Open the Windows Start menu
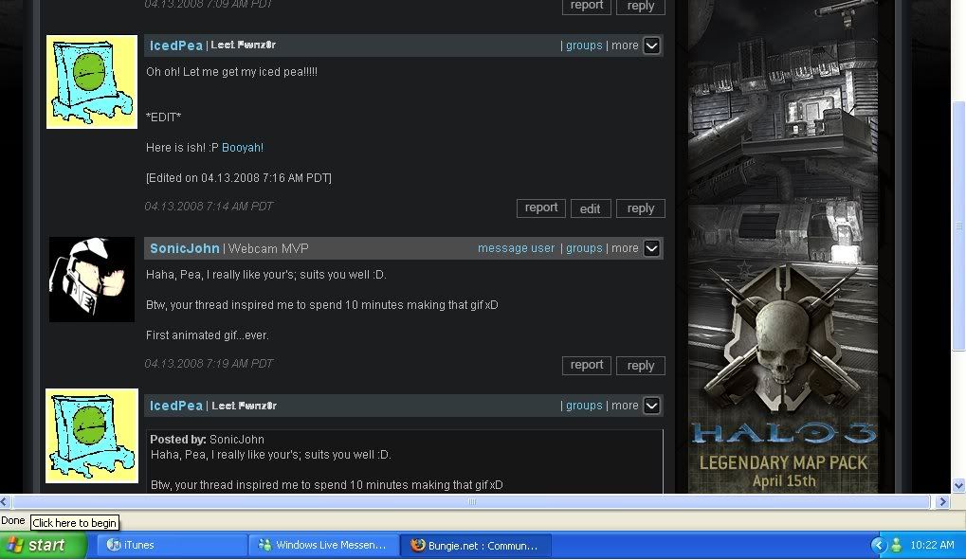Screen dimensions: 966x560 pos(36,545)
